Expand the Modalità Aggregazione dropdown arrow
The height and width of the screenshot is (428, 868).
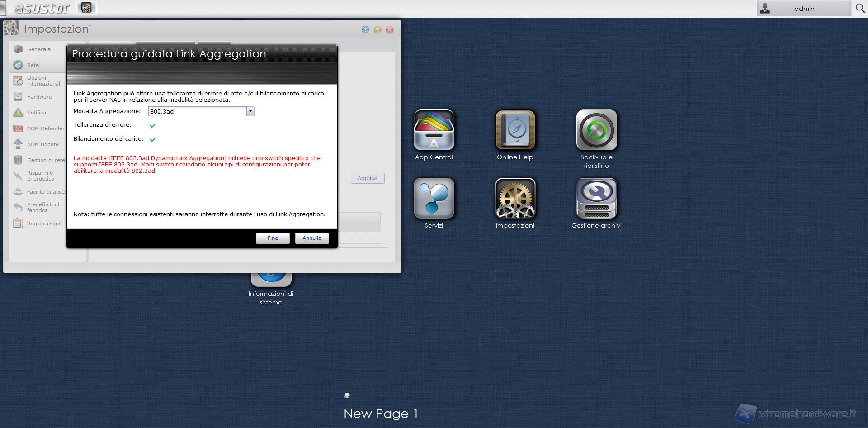click(250, 111)
